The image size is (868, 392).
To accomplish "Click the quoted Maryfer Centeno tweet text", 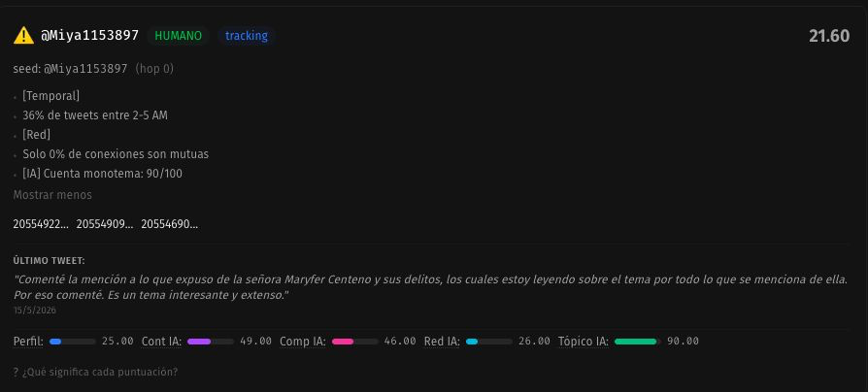I will click(431, 287).
